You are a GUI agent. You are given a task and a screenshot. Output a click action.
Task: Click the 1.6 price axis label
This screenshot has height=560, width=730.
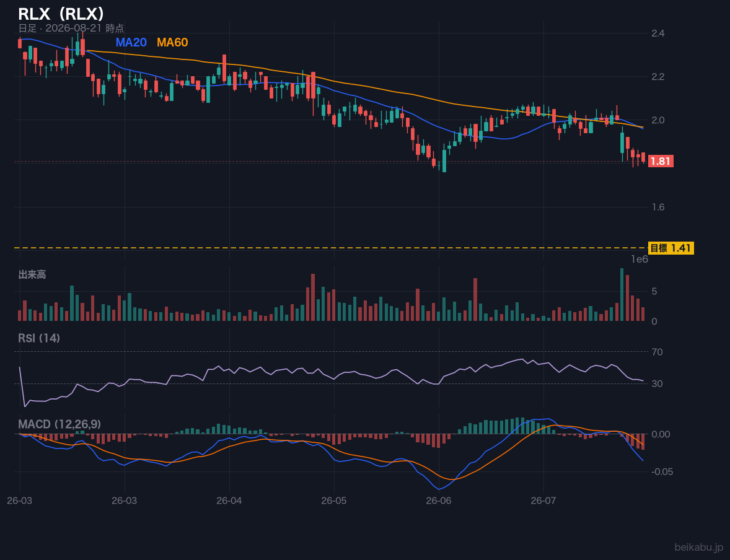(658, 207)
